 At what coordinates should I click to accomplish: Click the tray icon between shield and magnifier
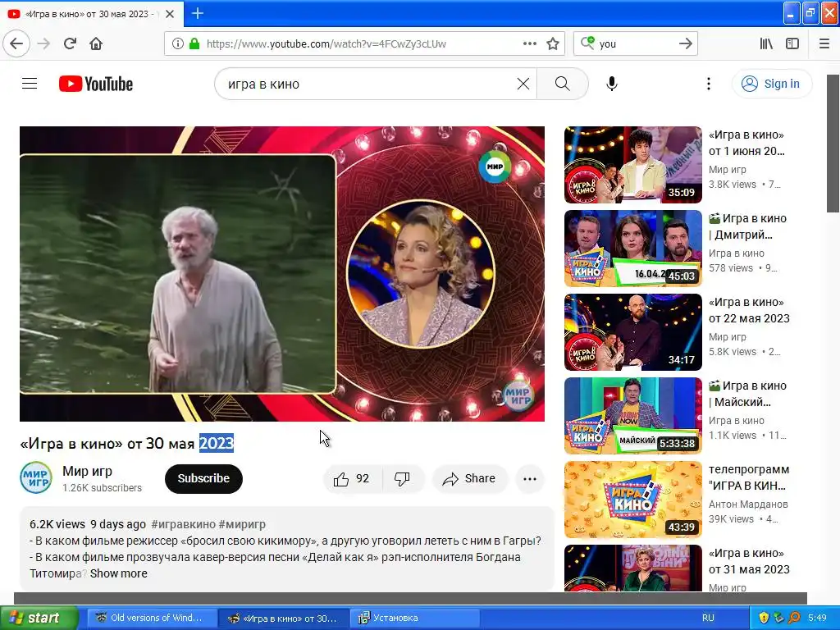[x=779, y=618]
